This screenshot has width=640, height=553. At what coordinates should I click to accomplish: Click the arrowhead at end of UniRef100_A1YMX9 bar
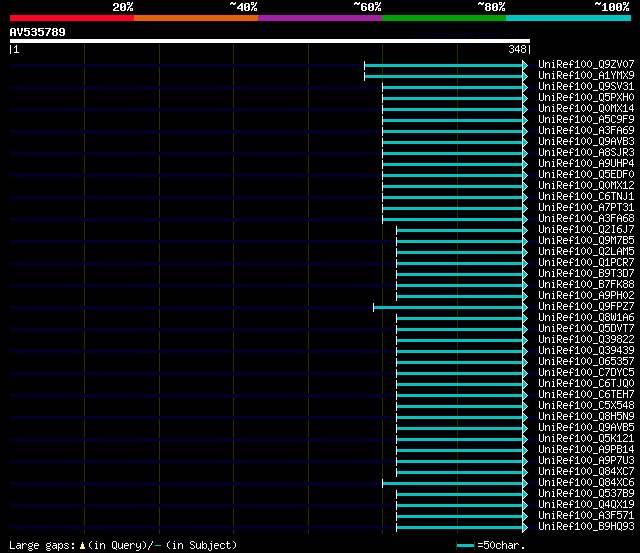pos(525,76)
